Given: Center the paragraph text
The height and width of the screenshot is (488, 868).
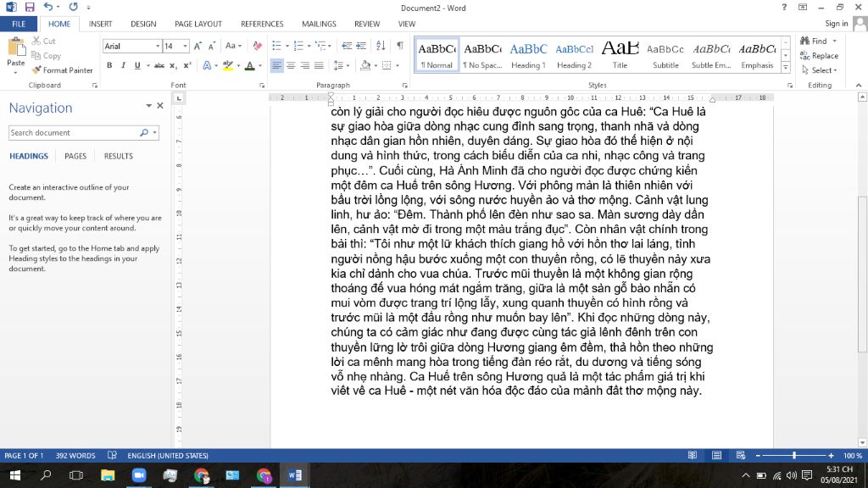Looking at the screenshot, I should click(x=291, y=65).
